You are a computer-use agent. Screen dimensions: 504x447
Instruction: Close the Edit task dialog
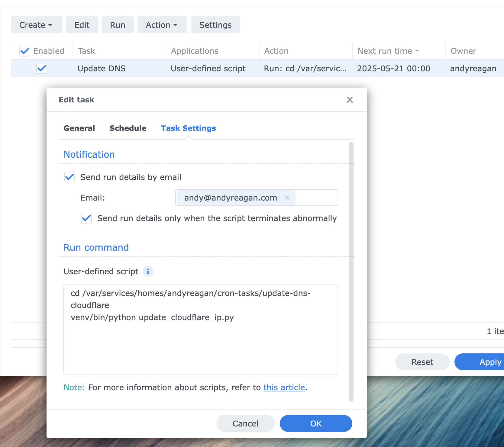[x=350, y=100]
